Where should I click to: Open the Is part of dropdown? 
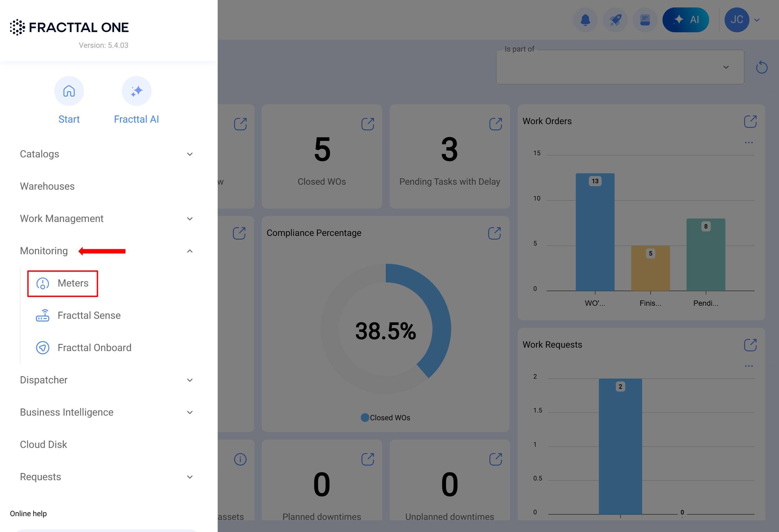point(620,67)
